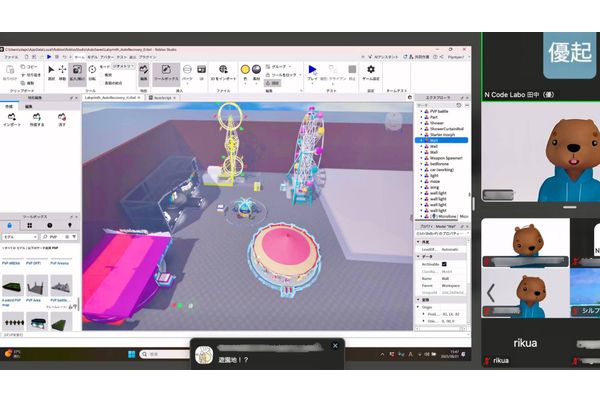The width and height of the screenshot is (600, 400).
Task: Select the bedforone item in Explorer
Action: pyautogui.click(x=439, y=164)
